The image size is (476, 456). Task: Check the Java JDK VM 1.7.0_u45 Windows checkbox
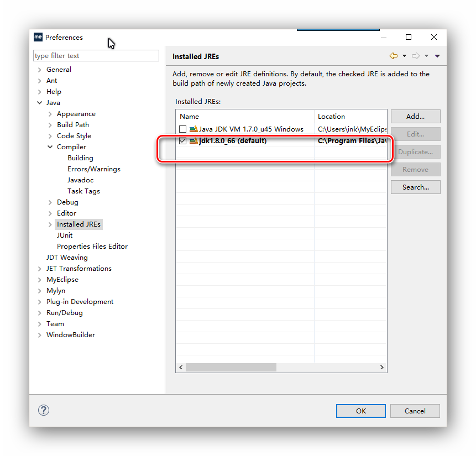tap(183, 129)
